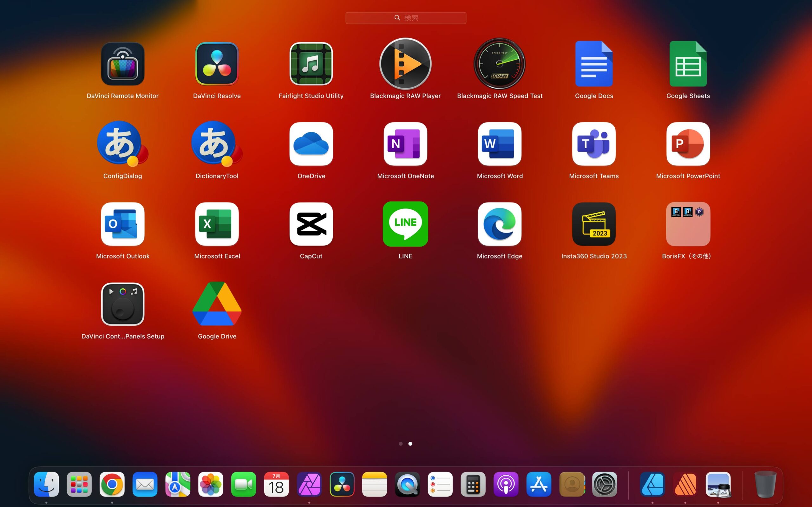Expand the BorisFX folder
Screen dimensions: 812x507
688,224
